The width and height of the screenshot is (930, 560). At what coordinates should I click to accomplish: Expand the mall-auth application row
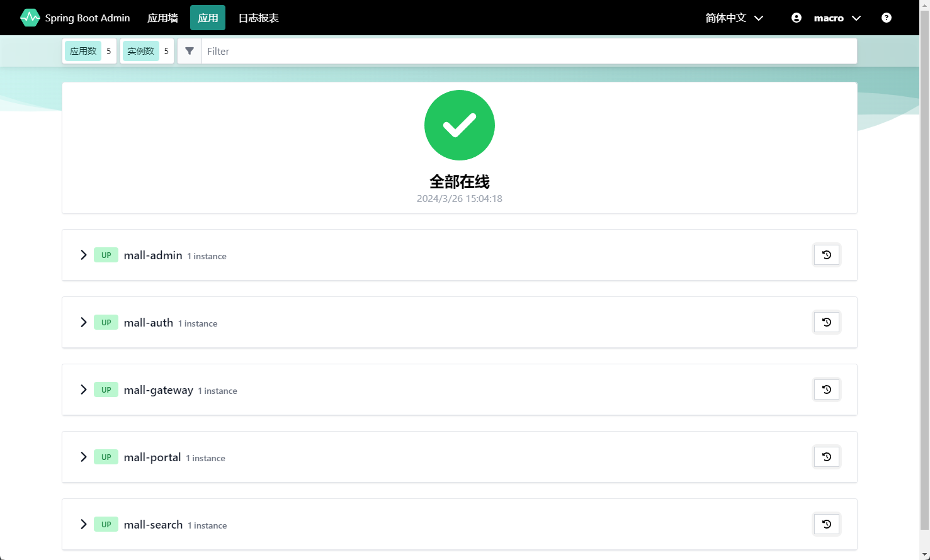point(83,322)
